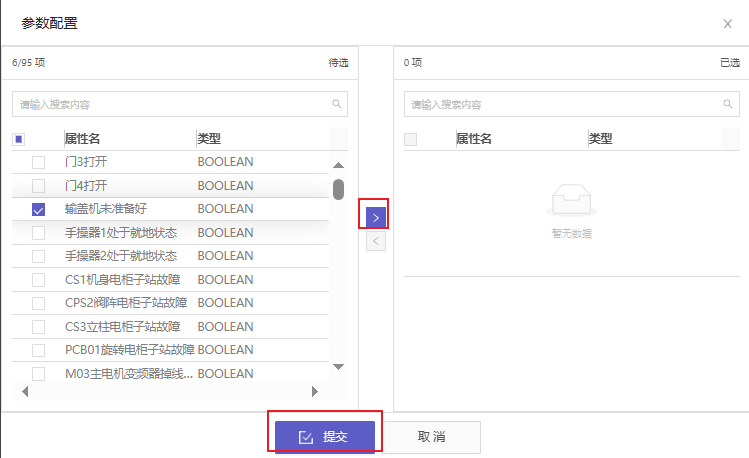The height and width of the screenshot is (458, 749).
Task: Click the vertical scrollbar down arrow
Action: tap(338, 367)
